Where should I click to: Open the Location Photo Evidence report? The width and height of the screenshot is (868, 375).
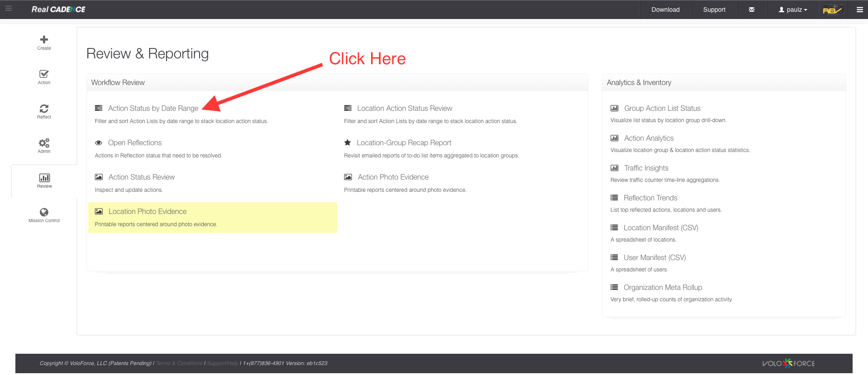(x=148, y=212)
